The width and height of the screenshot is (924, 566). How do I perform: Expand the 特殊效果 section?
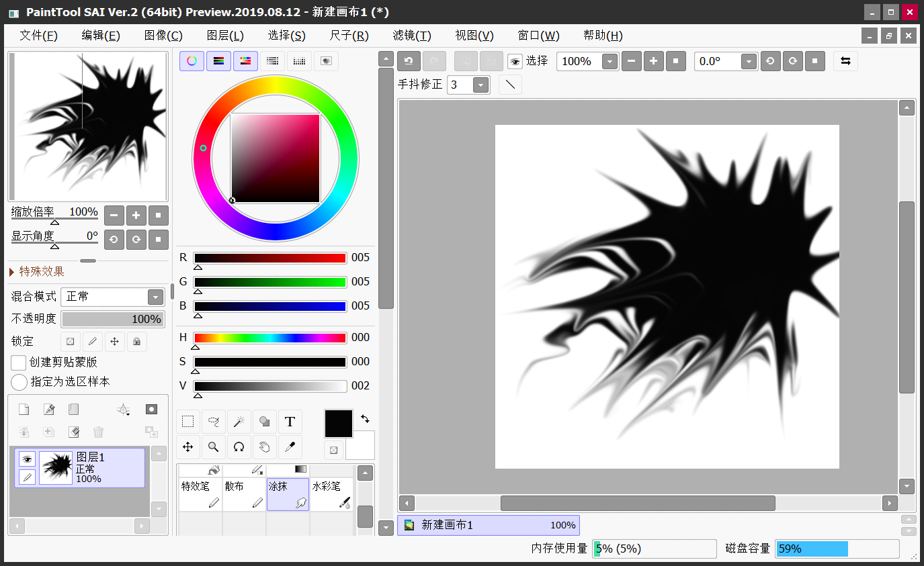click(x=37, y=271)
